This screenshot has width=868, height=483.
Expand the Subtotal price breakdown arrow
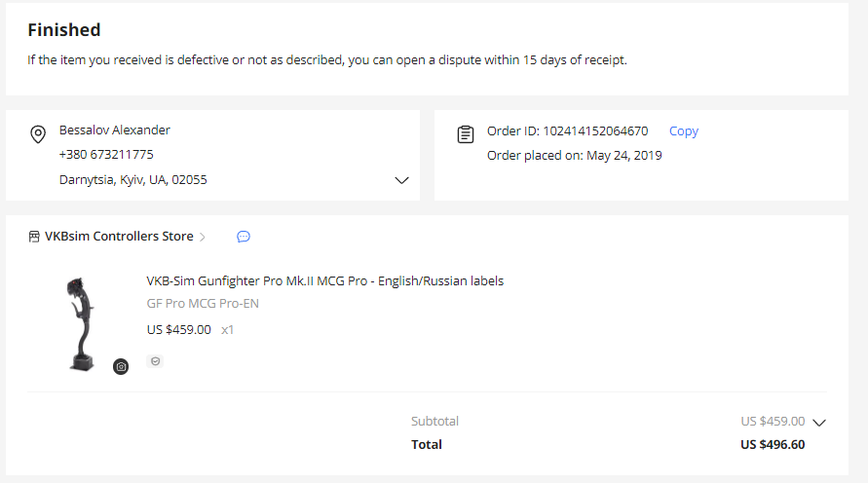tap(819, 423)
